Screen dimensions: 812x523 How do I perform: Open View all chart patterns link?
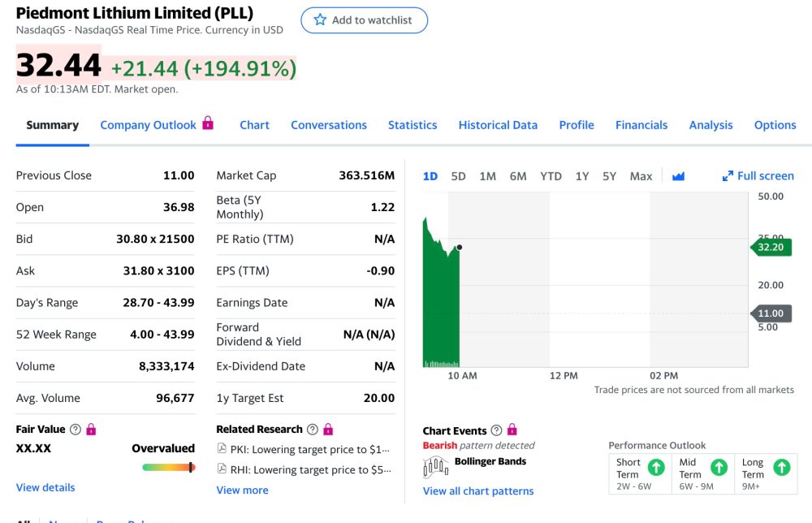point(478,491)
